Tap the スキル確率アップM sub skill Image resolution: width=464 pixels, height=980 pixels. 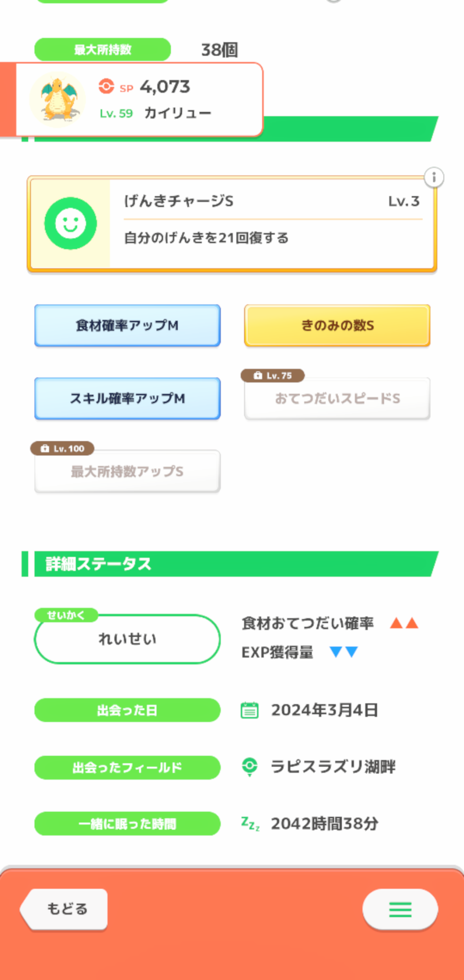127,398
